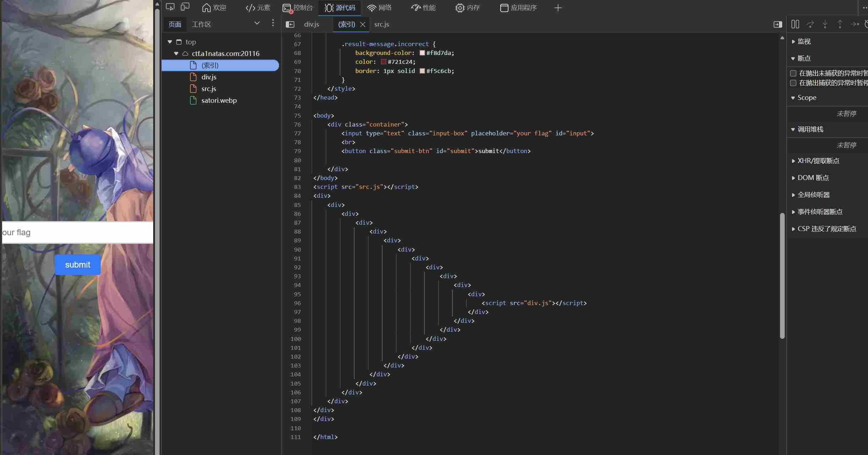Click the code editor vertical scrollbar thumb
The width and height of the screenshot is (868, 455).
pyautogui.click(x=782, y=276)
